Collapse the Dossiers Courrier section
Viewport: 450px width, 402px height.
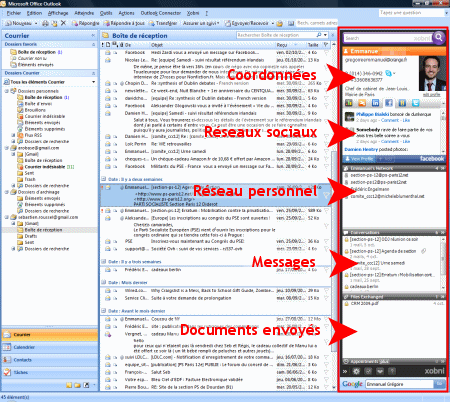(93, 73)
